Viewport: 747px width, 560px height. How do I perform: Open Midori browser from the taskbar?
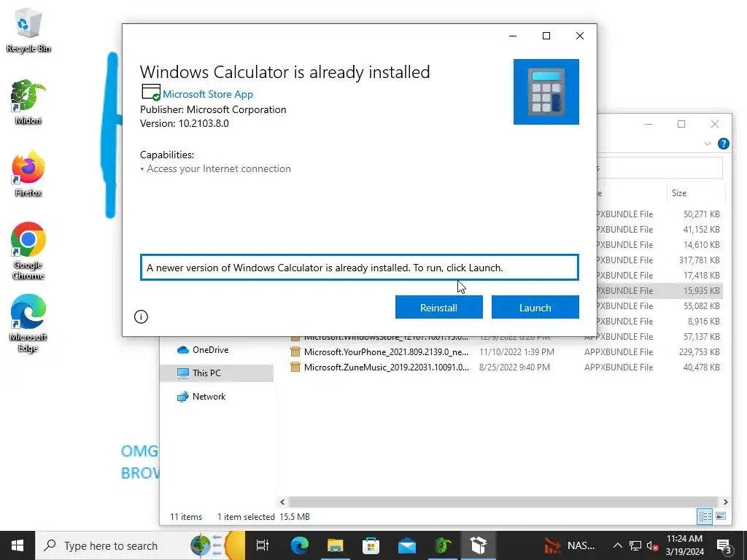tap(443, 545)
